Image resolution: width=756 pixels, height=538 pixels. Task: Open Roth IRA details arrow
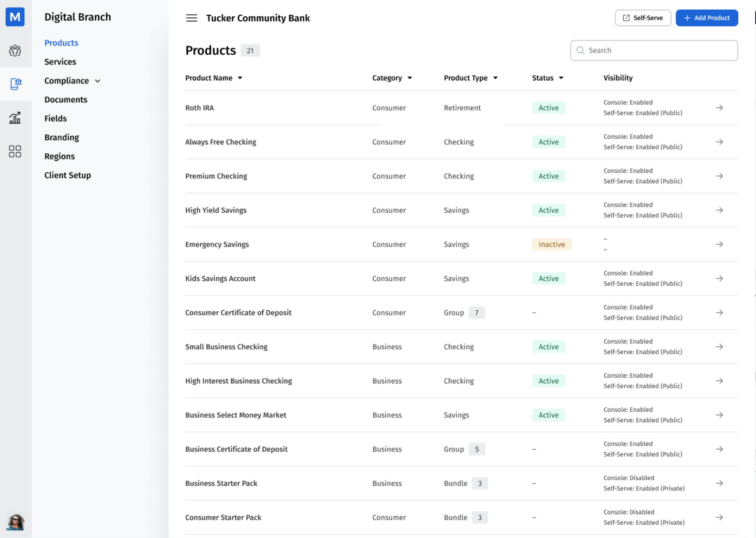pos(719,108)
